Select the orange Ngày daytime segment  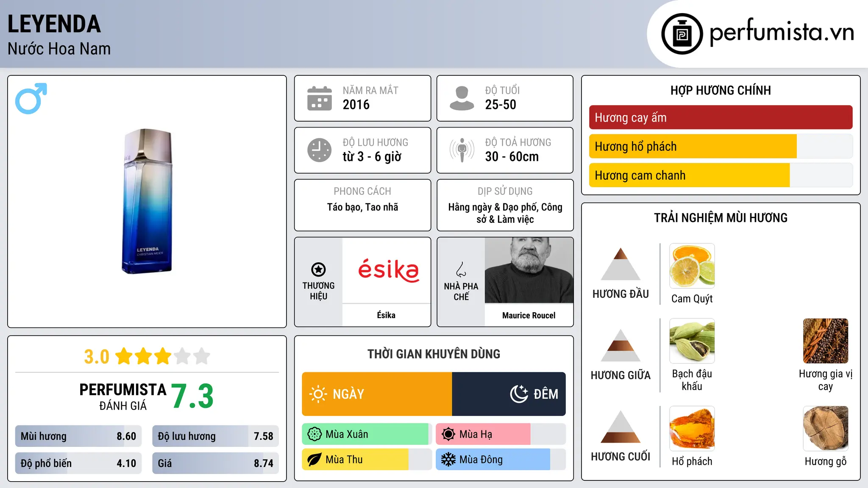pos(377,394)
